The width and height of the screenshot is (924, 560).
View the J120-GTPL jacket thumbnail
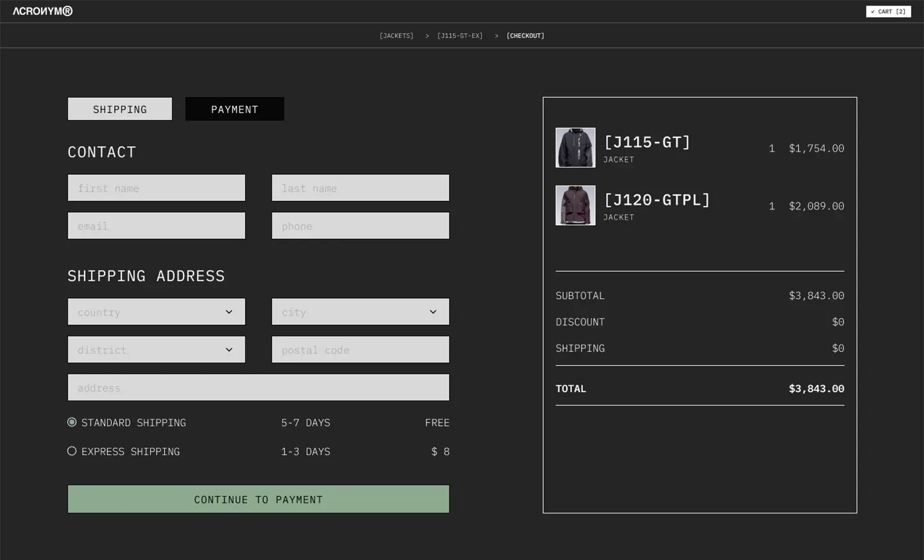click(x=576, y=205)
